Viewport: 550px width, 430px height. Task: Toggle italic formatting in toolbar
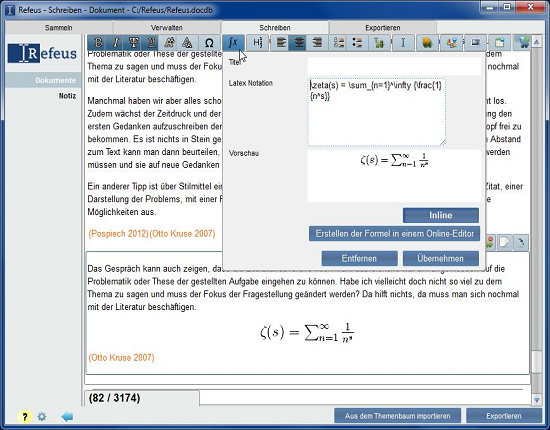(x=116, y=43)
